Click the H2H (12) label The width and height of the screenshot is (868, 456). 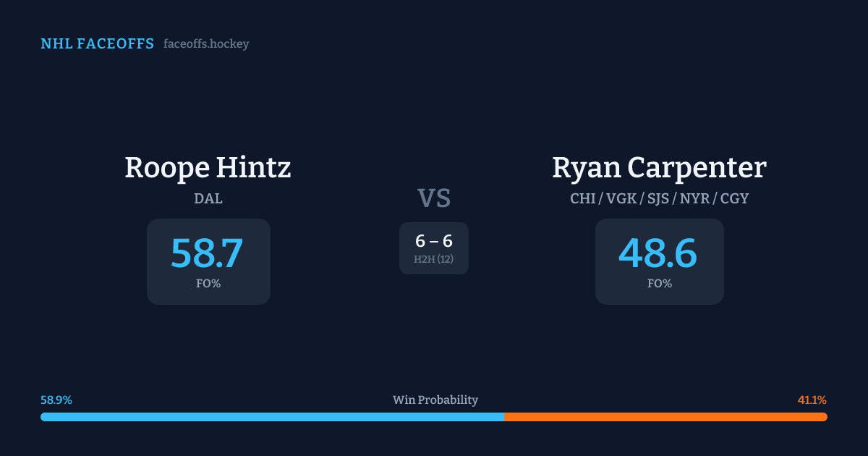click(434, 259)
